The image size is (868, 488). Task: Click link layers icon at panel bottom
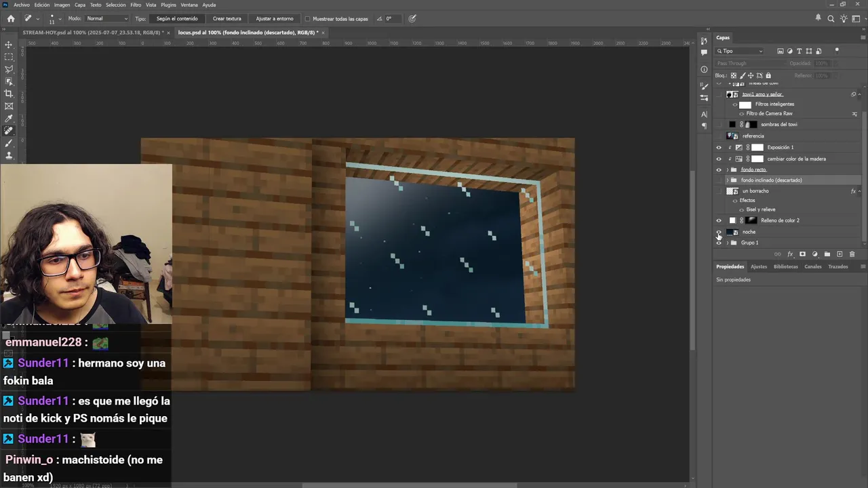777,254
